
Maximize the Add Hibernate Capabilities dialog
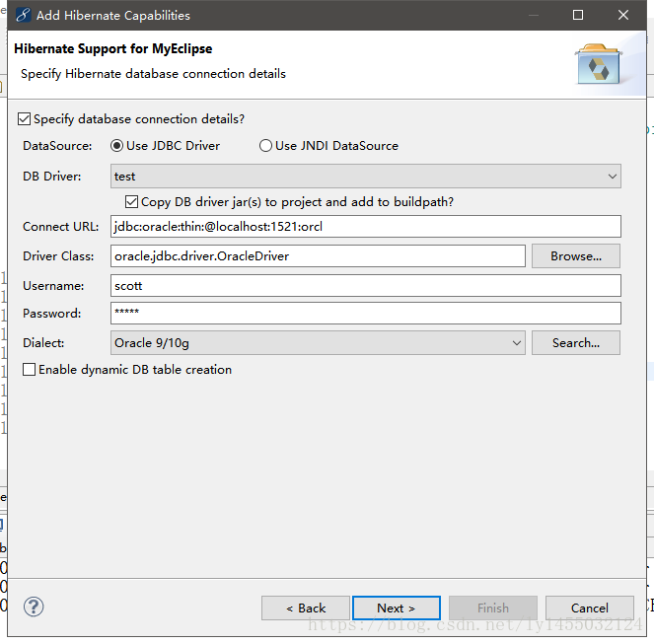click(x=578, y=15)
